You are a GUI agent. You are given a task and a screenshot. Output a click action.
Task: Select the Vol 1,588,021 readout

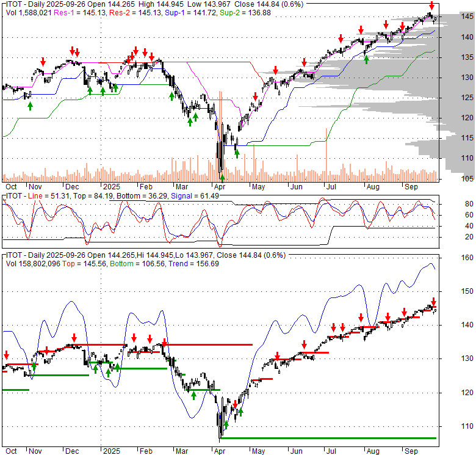pyautogui.click(x=29, y=13)
